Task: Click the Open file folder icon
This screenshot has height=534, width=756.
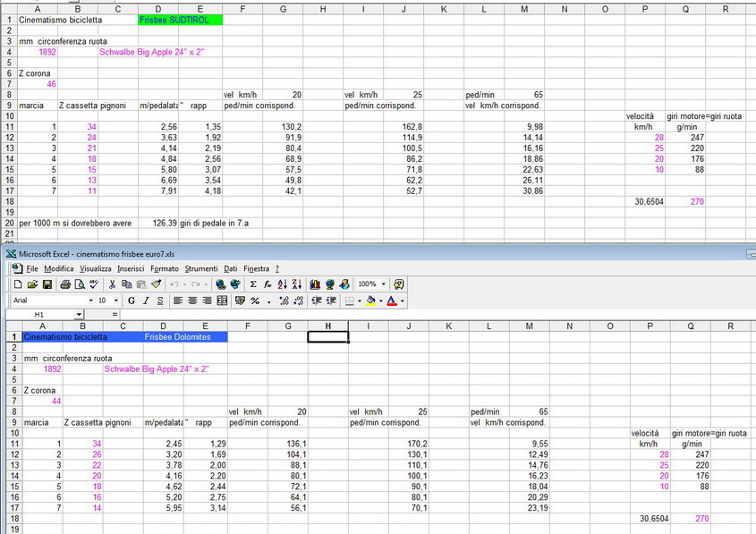Action: [32, 284]
